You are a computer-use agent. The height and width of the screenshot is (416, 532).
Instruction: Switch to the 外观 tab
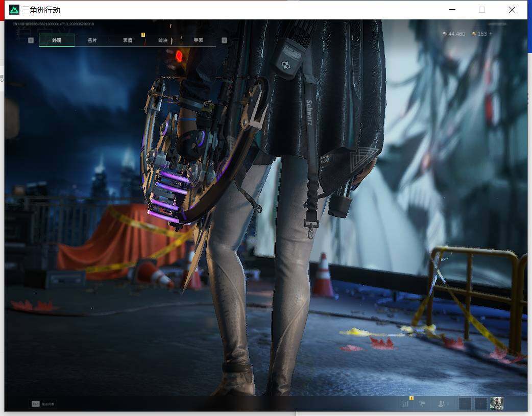tap(57, 40)
